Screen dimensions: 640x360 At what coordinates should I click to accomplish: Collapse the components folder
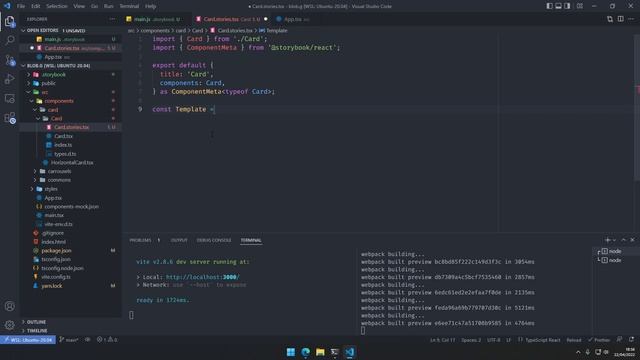pos(32,101)
